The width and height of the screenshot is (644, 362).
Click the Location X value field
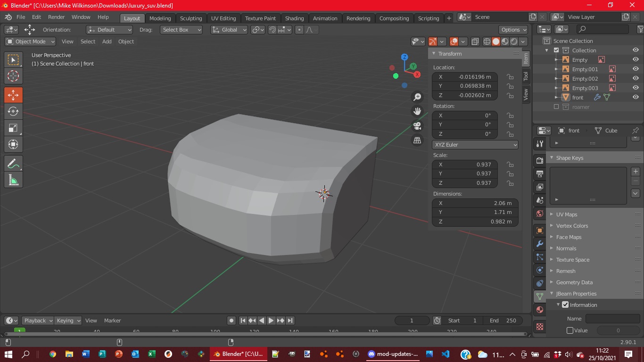click(464, 77)
